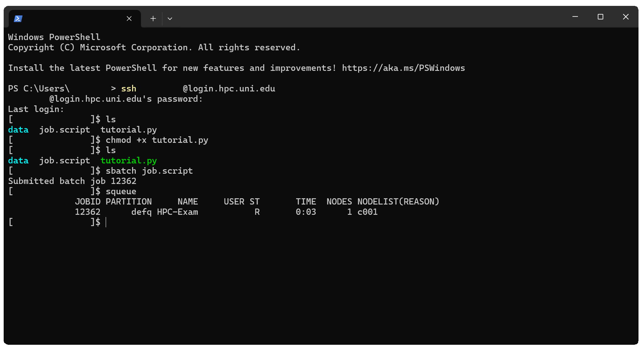This screenshot has height=351, width=644.
Task: Click the 0:03 job time value
Action: (x=306, y=212)
